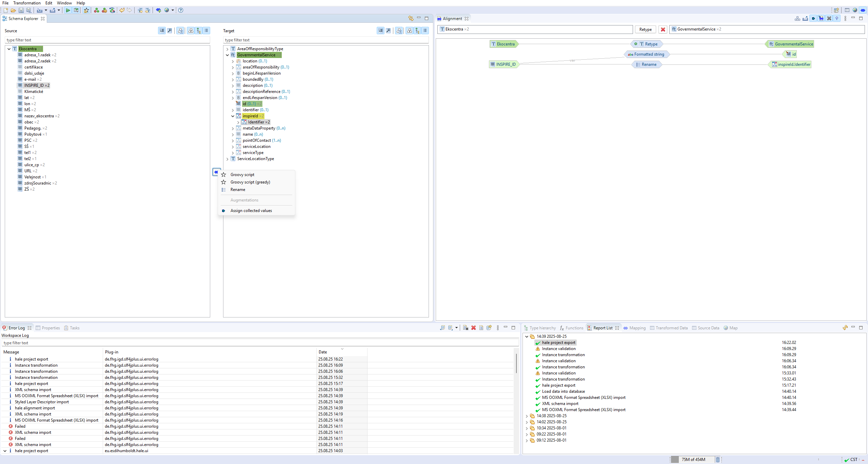Toggle the gray X button in Alignment toolbar

[829, 18]
